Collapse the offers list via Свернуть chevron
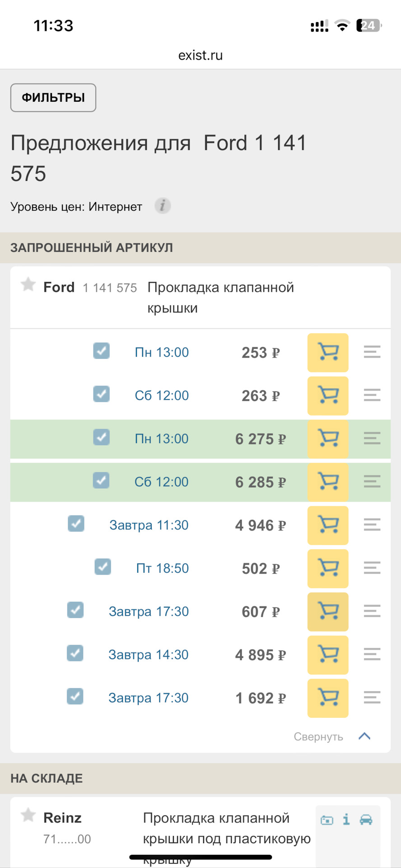Viewport: 401px width, 868px height. tap(365, 736)
